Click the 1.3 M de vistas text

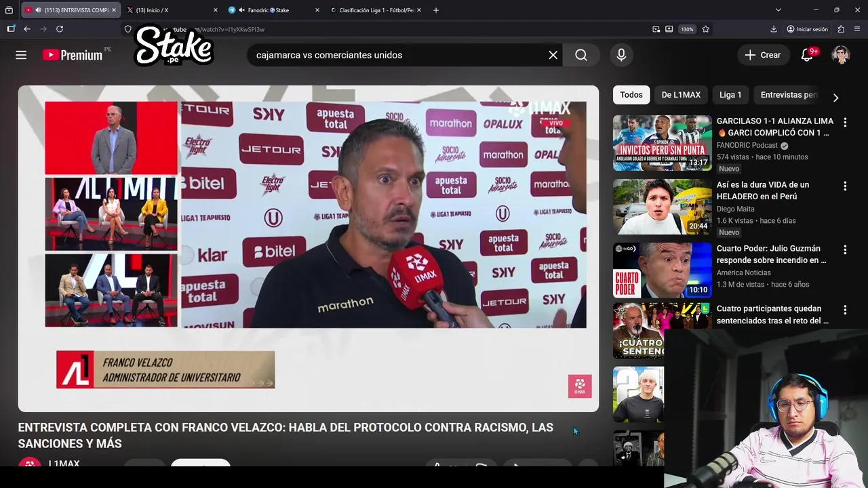click(x=741, y=284)
